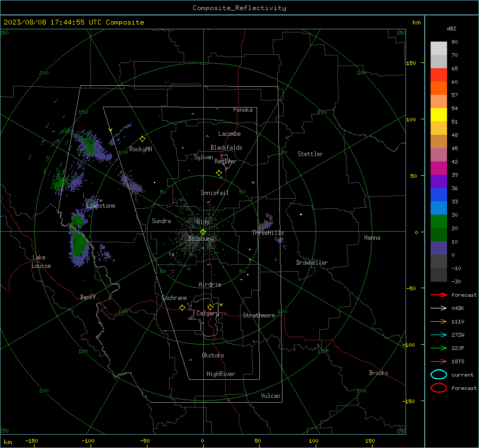Click the Strathmore label
Screen dimensions: 479x448
259,315
